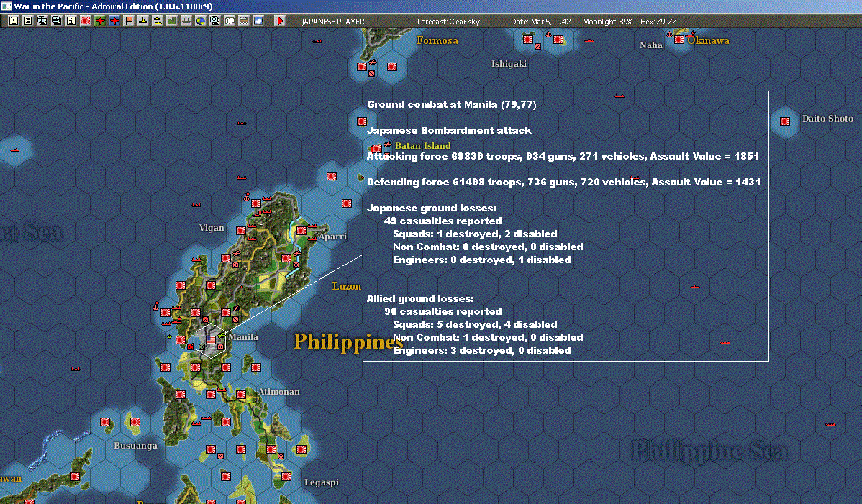Image resolution: width=862 pixels, height=504 pixels.
Task: Select the Japanese flag base above Busuanga label
Action: coord(135,421)
